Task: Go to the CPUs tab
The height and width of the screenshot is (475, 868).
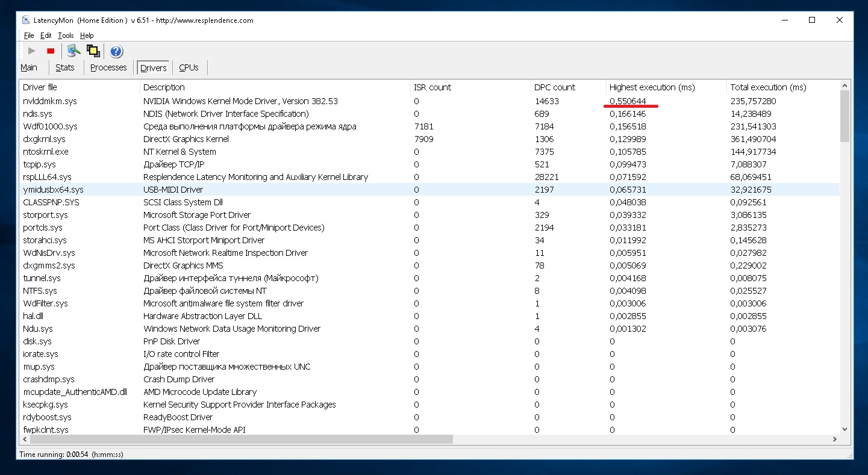Action: pos(189,67)
